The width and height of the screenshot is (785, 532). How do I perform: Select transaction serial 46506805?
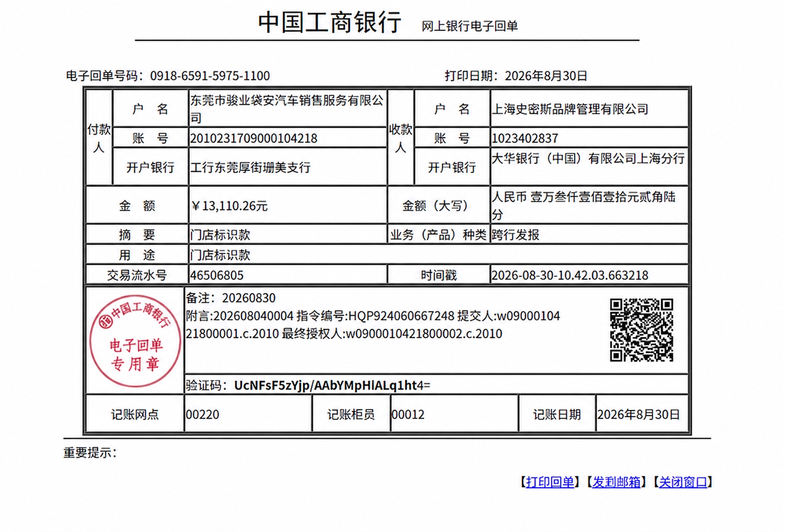216,276
